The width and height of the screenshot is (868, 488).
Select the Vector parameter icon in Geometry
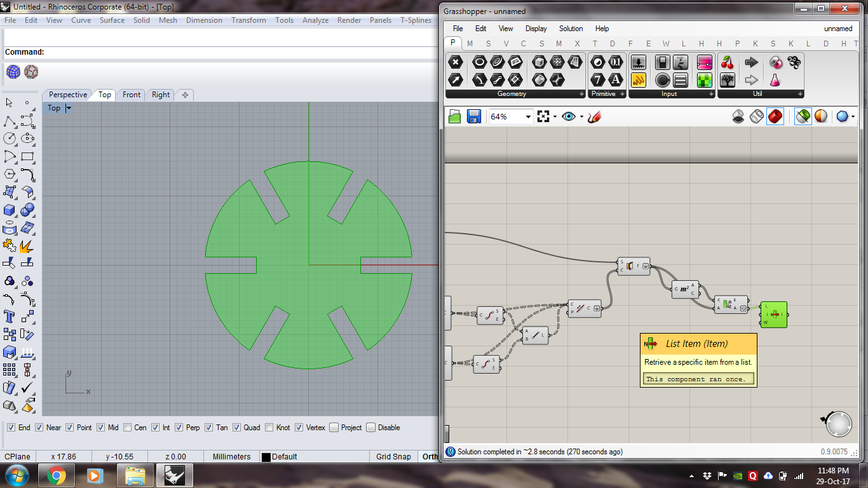[x=455, y=79]
